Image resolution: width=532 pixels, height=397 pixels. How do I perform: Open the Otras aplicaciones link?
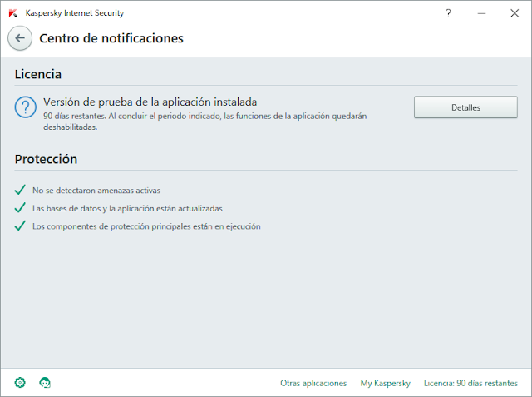click(x=313, y=383)
